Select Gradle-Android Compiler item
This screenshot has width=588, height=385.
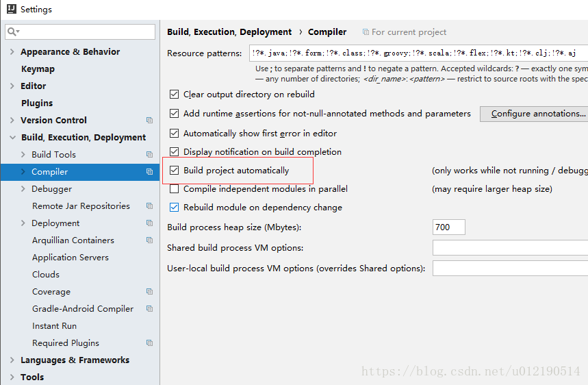point(83,309)
